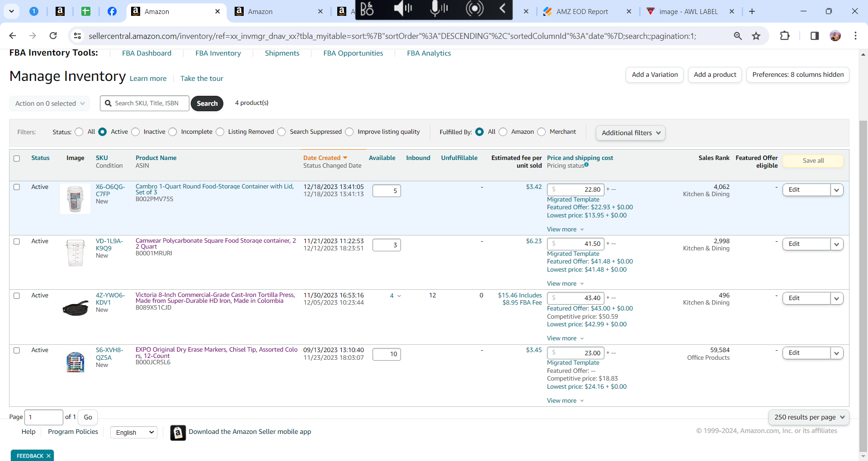Reload the Seller Central page
The height and width of the screenshot is (461, 868).
pos(53,36)
